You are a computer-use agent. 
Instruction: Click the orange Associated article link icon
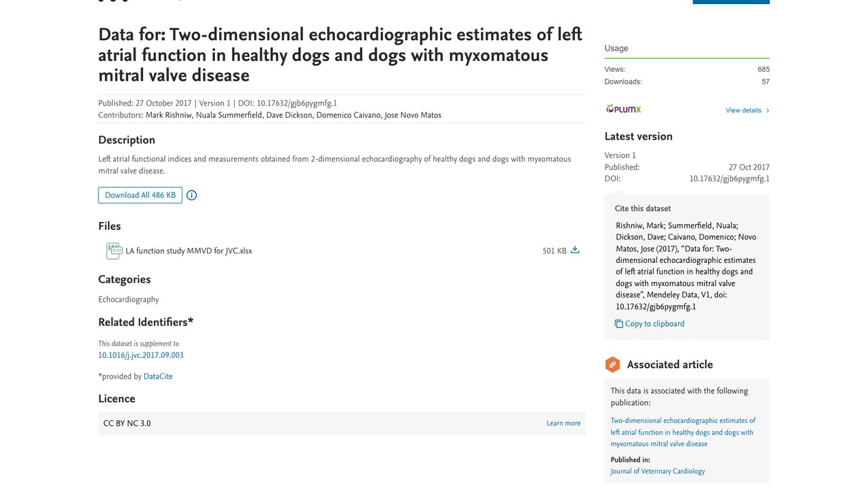pyautogui.click(x=612, y=365)
